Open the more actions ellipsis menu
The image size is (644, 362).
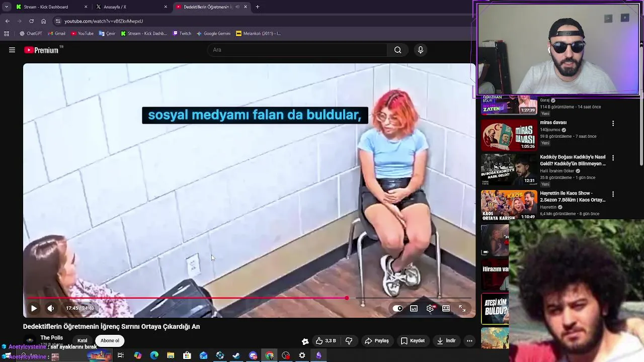469,340
